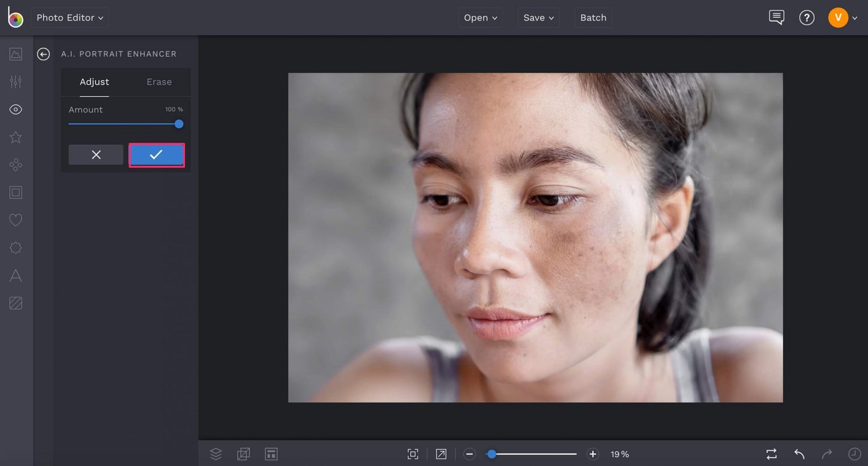Image resolution: width=868 pixels, height=466 pixels.
Task: Apply changes with the blue checkmark button
Action: (156, 154)
